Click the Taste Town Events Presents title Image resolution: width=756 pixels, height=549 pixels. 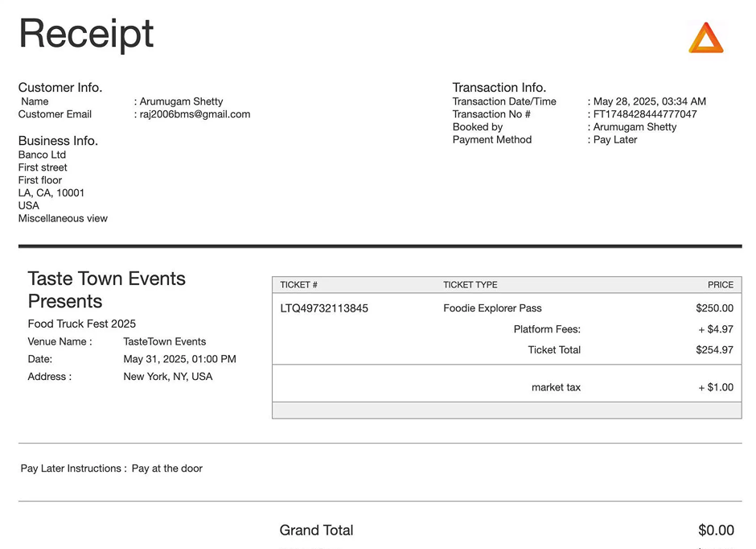(x=106, y=290)
